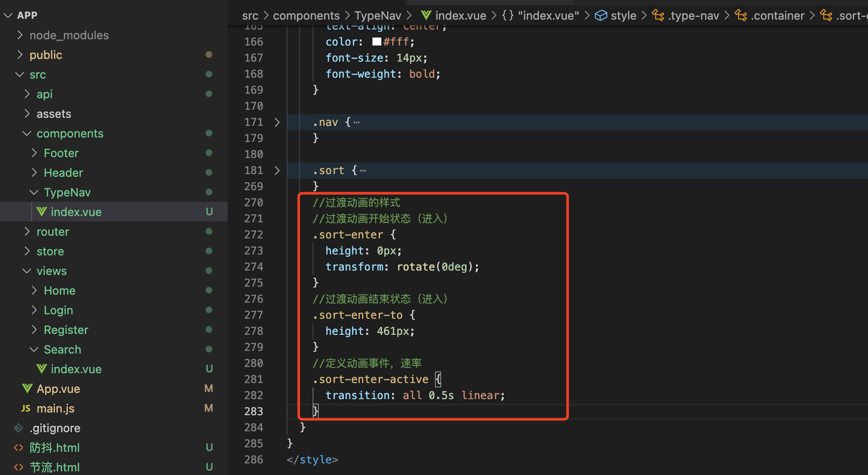Click 'transition: all 0.5s linear;' code line
Screen dimensions: 868x475
click(x=415, y=396)
